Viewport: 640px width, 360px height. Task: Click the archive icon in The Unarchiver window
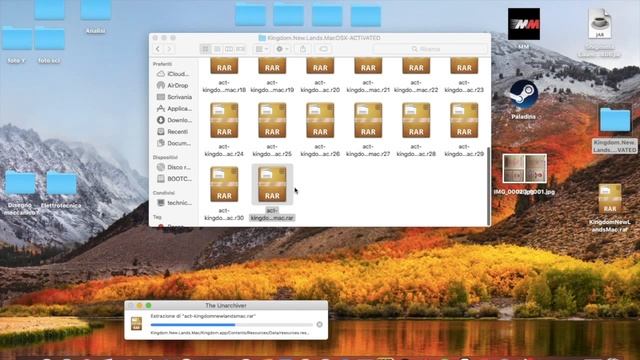136,324
